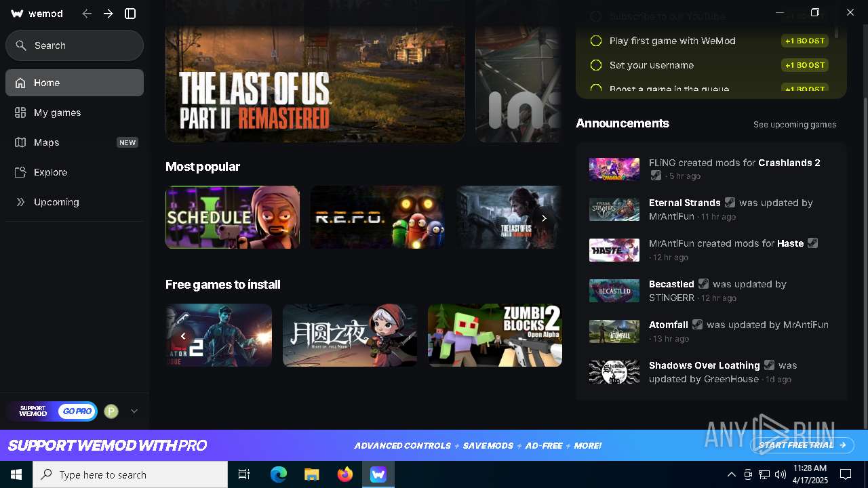Go back with the left arrow
This screenshot has width=868, height=488.
click(x=87, y=14)
